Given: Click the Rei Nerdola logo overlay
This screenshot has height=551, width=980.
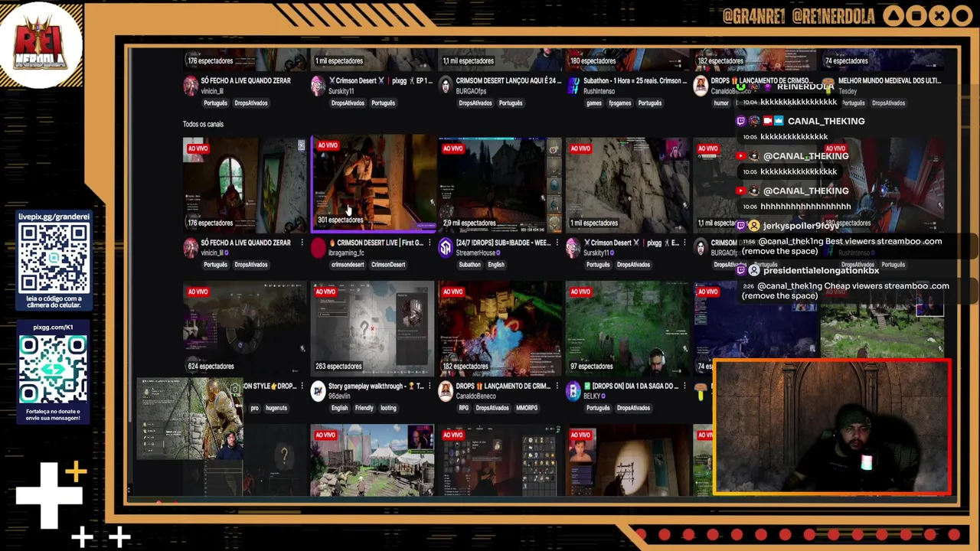Looking at the screenshot, I should click(x=42, y=44).
